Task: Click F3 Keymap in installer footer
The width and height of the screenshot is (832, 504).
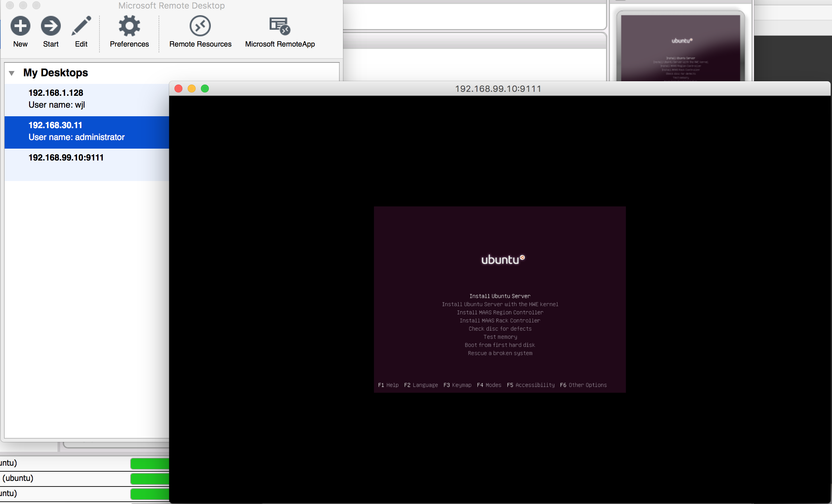Action: click(457, 385)
